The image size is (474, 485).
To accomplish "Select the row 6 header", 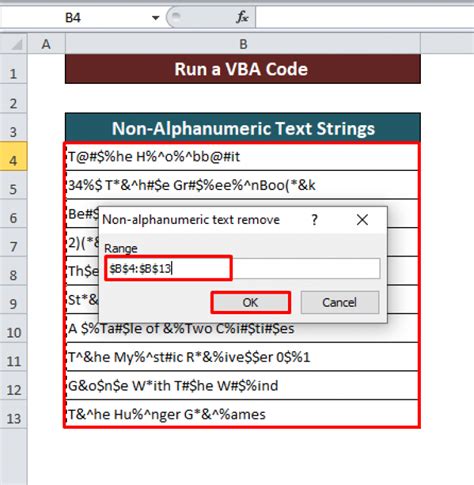I will pos(13,214).
